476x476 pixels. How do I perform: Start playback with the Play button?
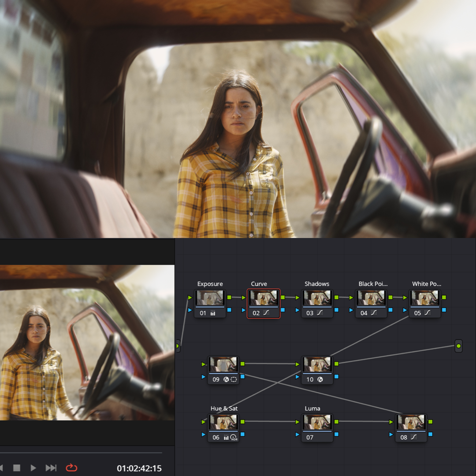[33, 468]
